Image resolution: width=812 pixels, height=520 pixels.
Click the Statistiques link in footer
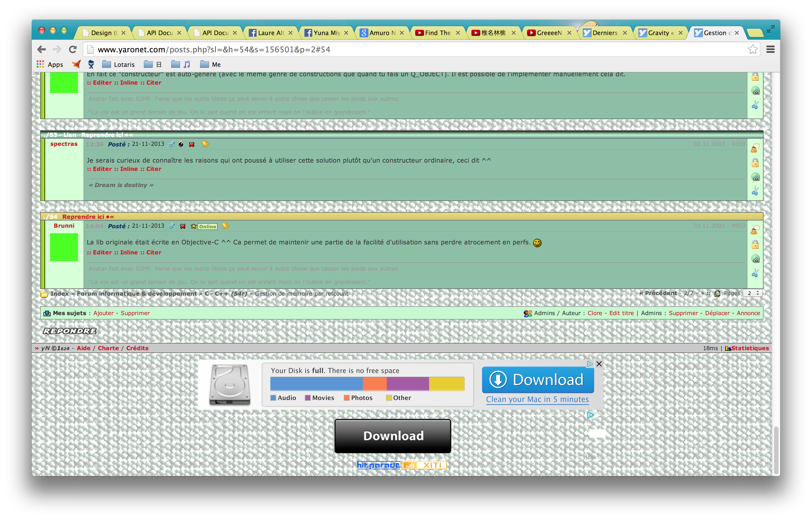point(750,348)
